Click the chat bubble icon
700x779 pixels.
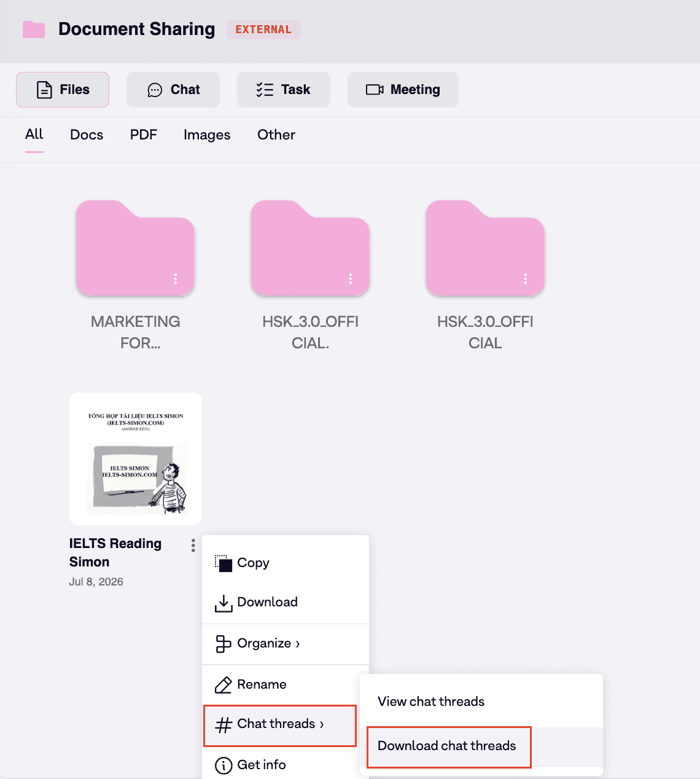pyautogui.click(x=155, y=90)
